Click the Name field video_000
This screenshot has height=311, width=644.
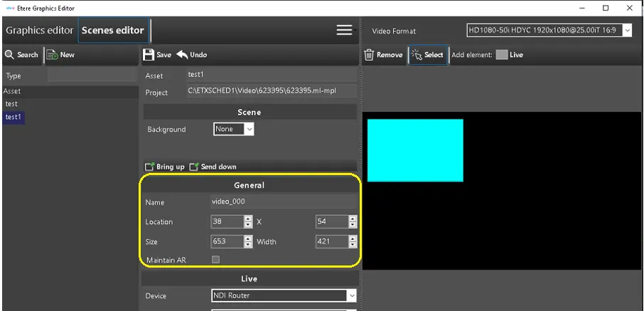click(283, 201)
